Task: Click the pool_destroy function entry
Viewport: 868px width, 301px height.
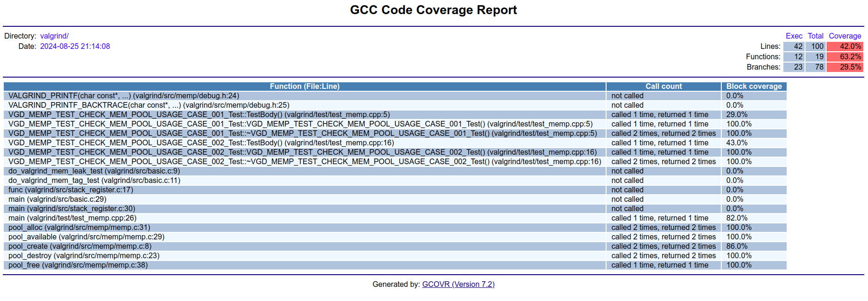Action: 84,255
